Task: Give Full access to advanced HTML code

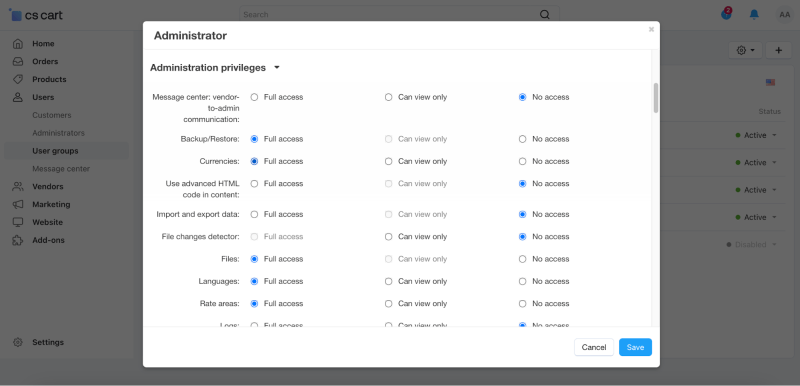Action: click(x=254, y=184)
